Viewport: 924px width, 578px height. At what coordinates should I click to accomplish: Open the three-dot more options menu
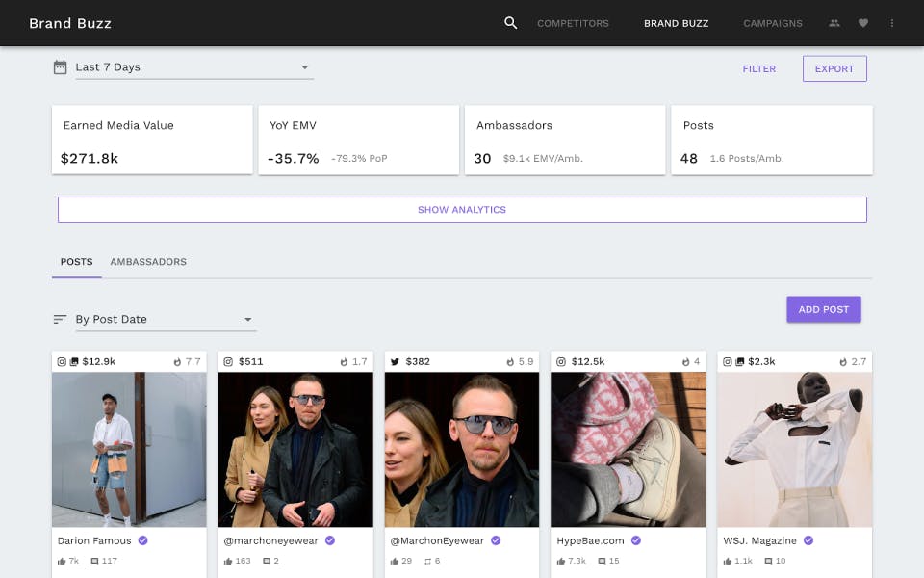tap(892, 23)
